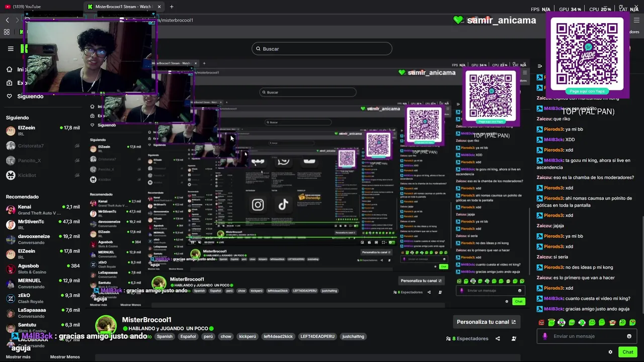
Task: Collapse chat using the panel's top-left icon
Action: 540,66
